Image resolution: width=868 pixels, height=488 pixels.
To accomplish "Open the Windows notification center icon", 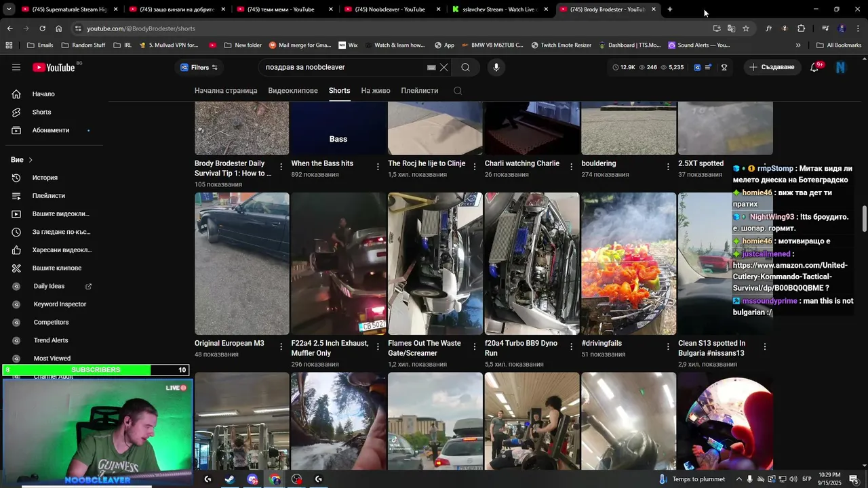I will tap(854, 479).
